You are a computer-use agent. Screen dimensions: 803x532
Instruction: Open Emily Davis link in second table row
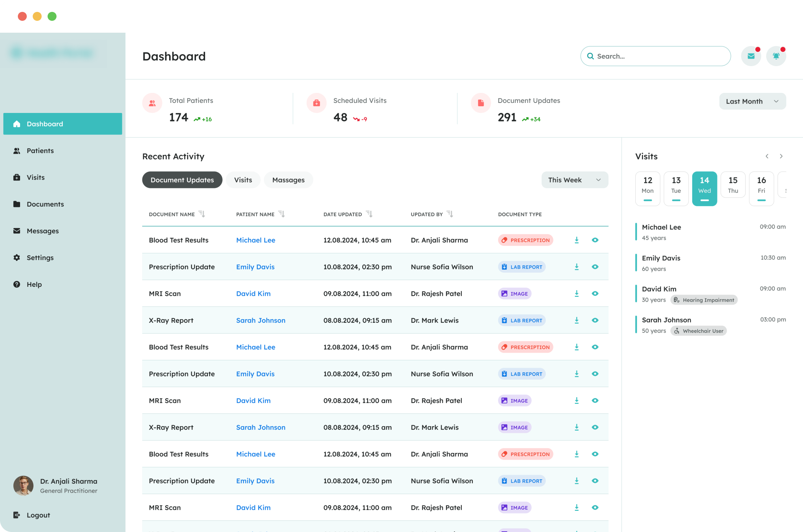click(255, 267)
